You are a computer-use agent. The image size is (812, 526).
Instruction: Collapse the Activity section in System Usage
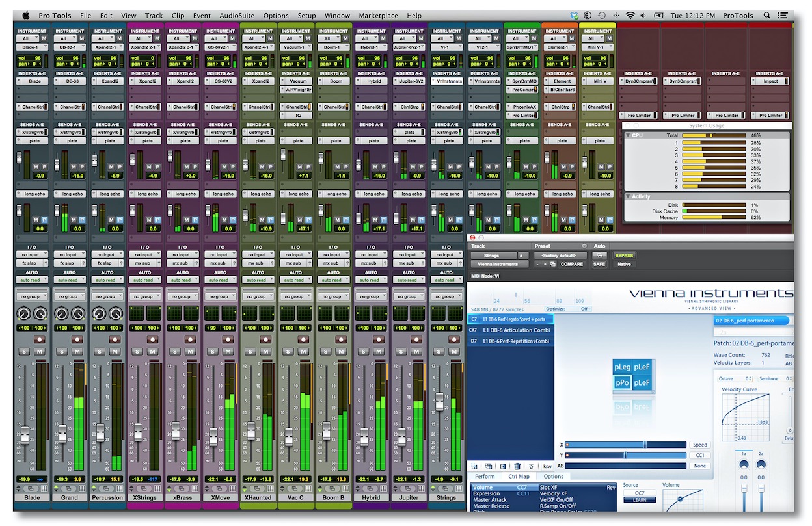[x=628, y=196]
